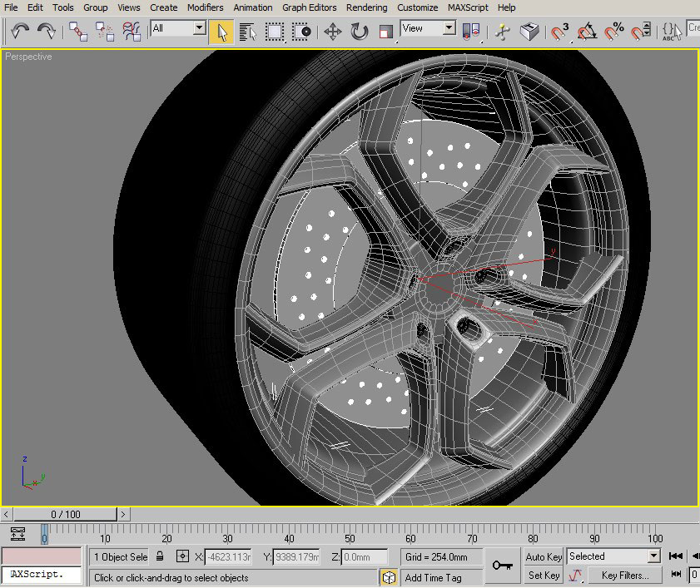
Task: Click default In/Out tangent icon
Action: click(575, 576)
